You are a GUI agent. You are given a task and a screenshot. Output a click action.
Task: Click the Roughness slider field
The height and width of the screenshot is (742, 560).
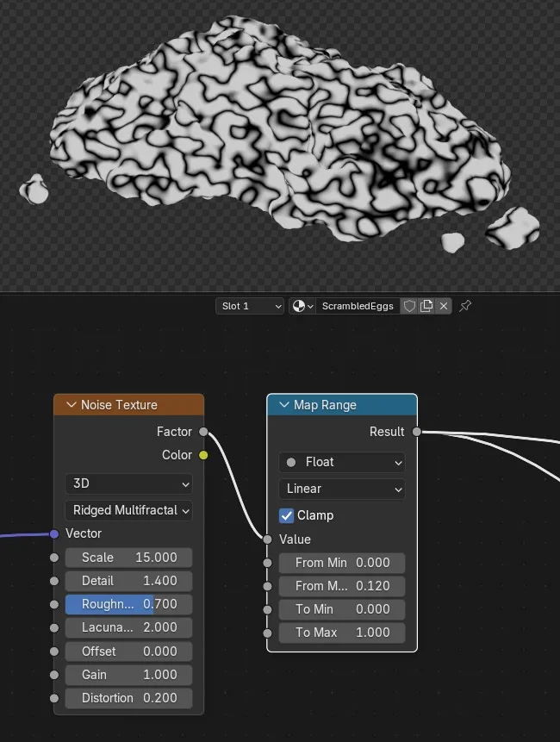[x=128, y=604]
